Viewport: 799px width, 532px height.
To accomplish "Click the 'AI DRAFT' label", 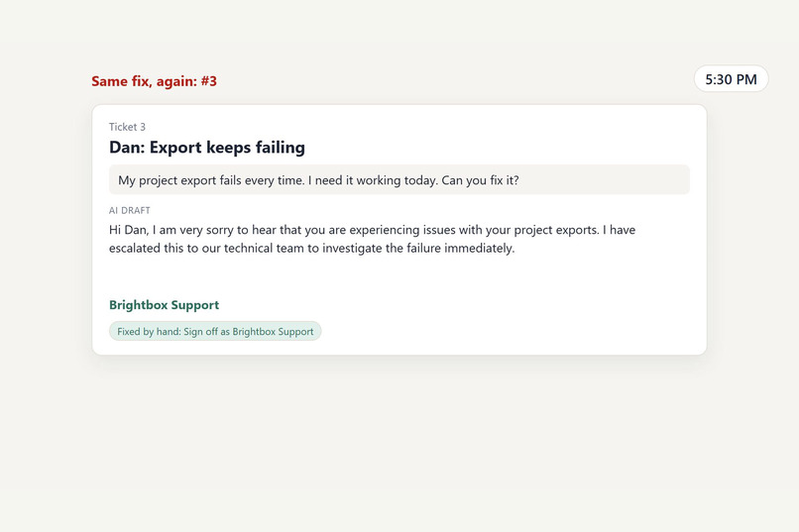I will coord(130,210).
